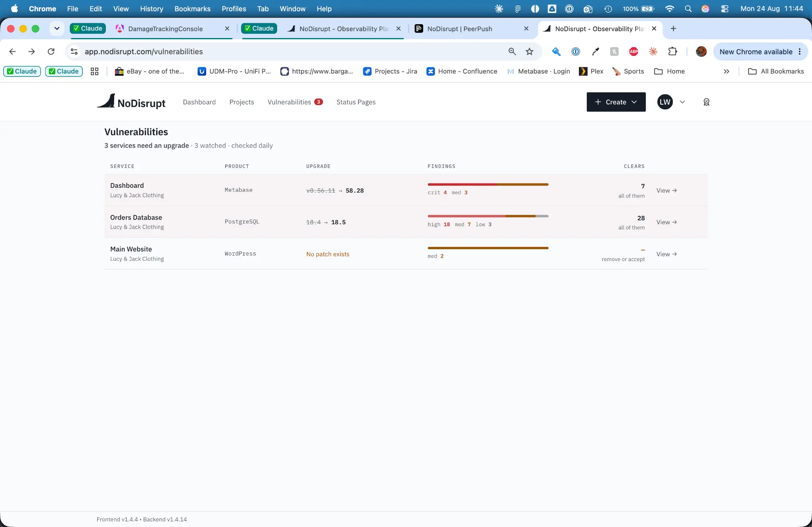The width and height of the screenshot is (812, 527).
Task: Open the Projects - Jira bookmark
Action: (x=390, y=71)
